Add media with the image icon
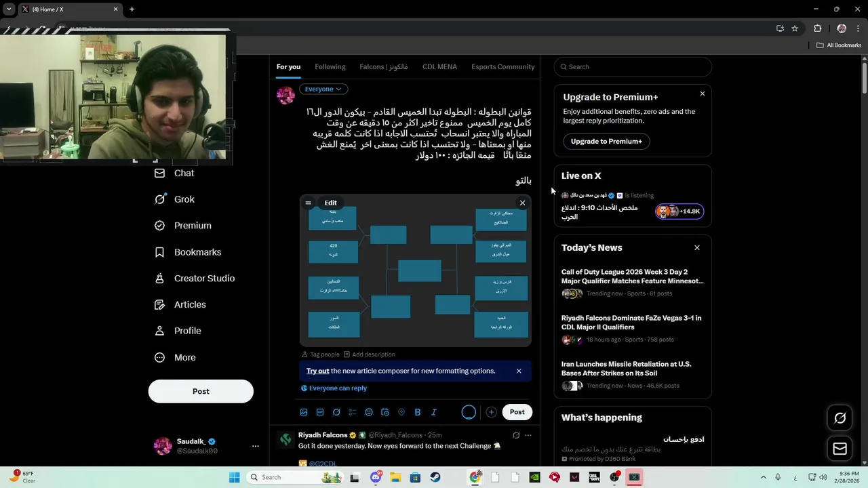The image size is (868, 488). pos(304,412)
